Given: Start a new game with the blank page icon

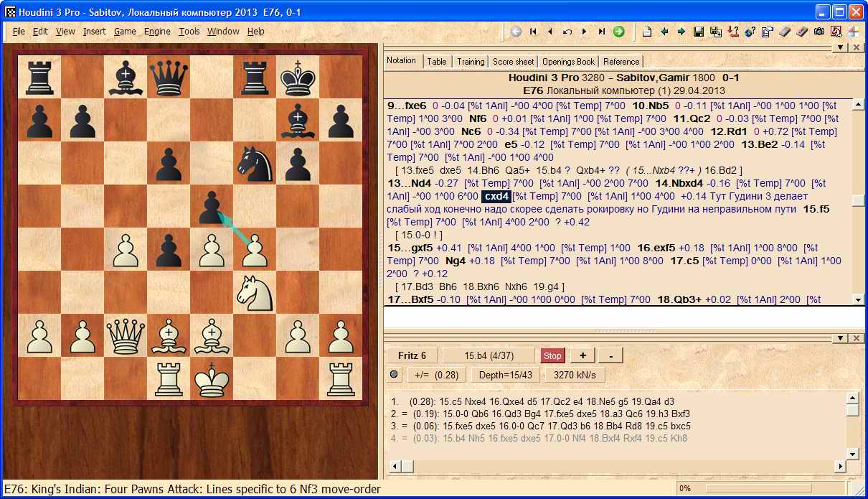Looking at the screenshot, I should [x=647, y=32].
